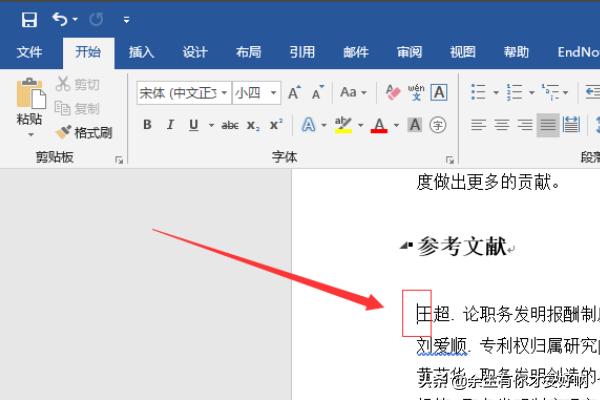Click the Distributed alignment icon
Screen dimensions: 600x400
571,125
